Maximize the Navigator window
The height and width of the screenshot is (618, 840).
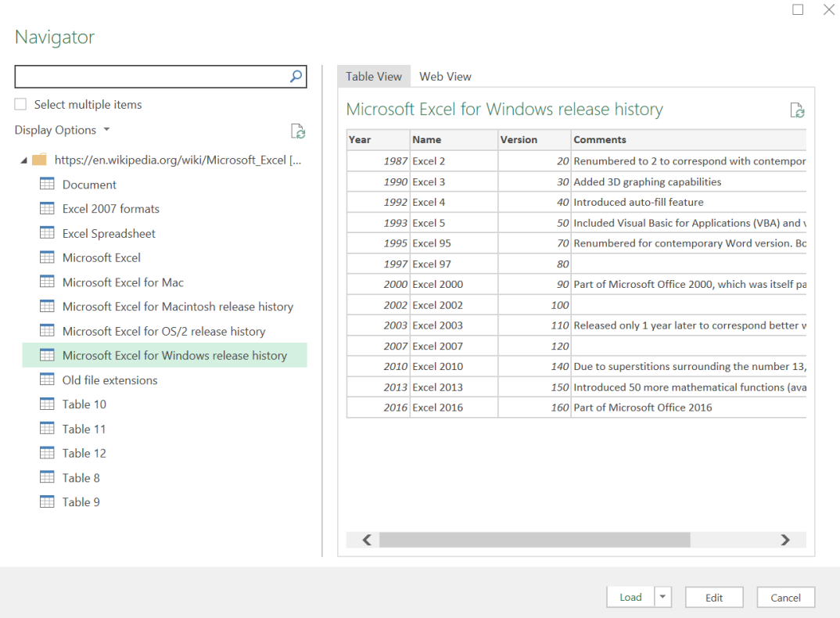(x=798, y=9)
